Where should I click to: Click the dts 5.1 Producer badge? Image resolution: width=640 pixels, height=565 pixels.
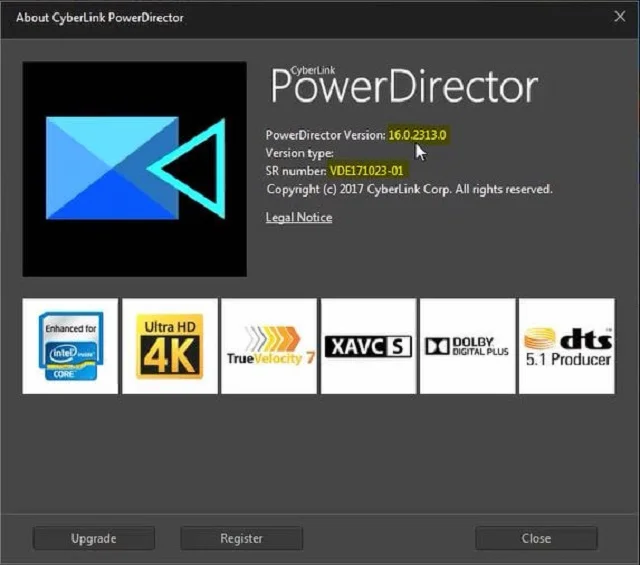coord(567,346)
